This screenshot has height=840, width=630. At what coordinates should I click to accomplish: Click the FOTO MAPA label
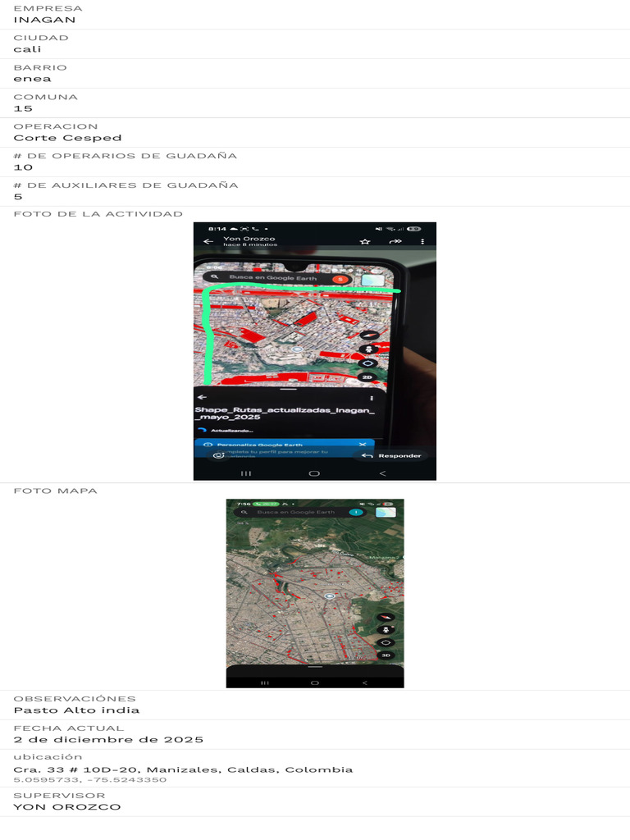pyautogui.click(x=55, y=491)
